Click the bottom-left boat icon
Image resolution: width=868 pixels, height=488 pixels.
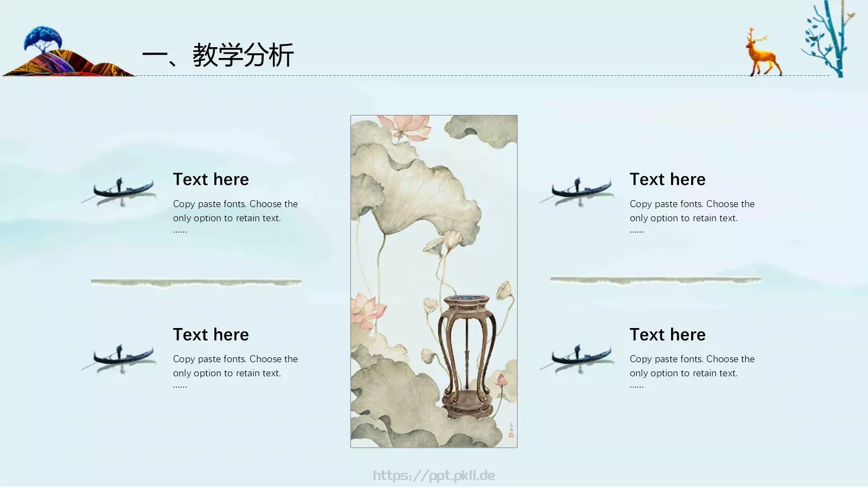(119, 359)
